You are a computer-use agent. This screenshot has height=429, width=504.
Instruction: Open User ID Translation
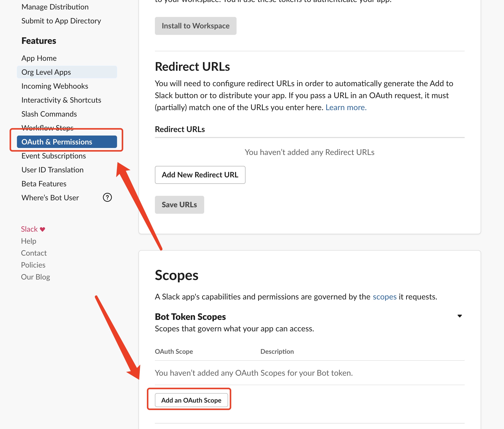(52, 170)
